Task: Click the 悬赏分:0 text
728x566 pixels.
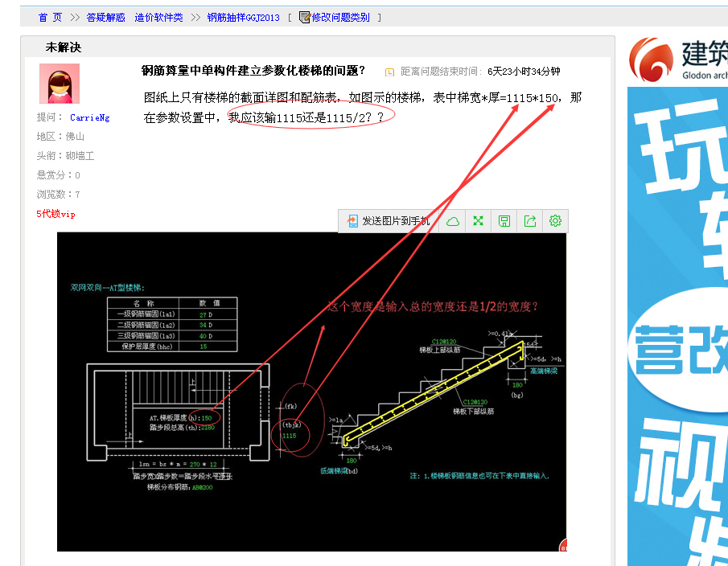Action: [x=58, y=175]
